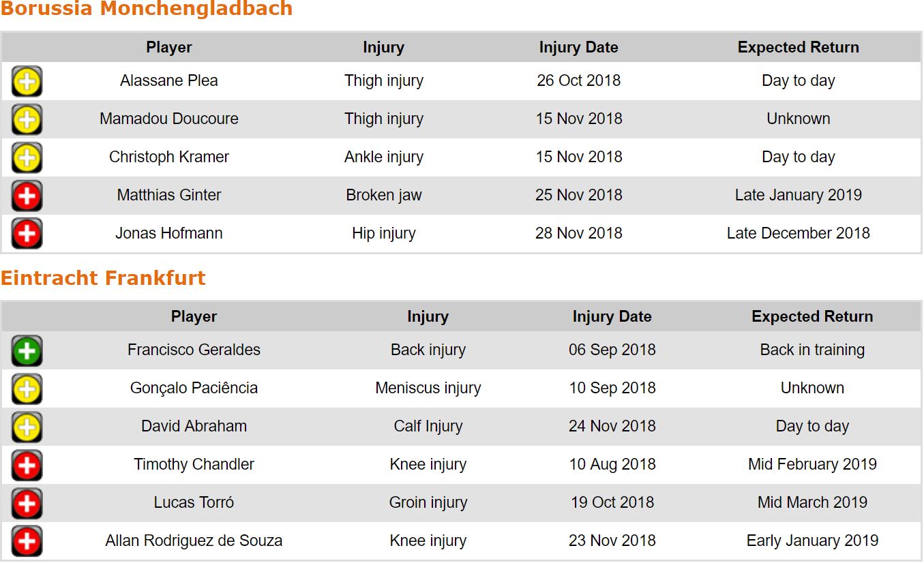Select player name Timothy Chandler
Screen dimensions: 924x563
pos(194,465)
